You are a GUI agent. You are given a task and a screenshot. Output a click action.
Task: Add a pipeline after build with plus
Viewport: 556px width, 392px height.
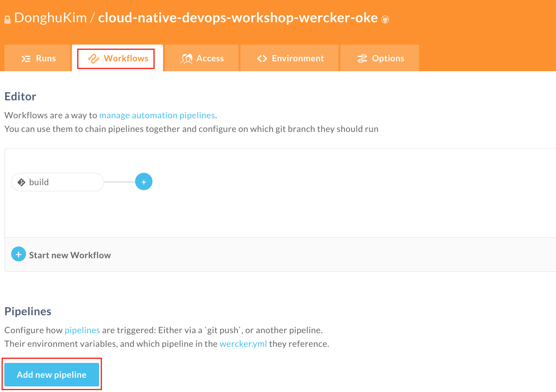click(x=144, y=181)
